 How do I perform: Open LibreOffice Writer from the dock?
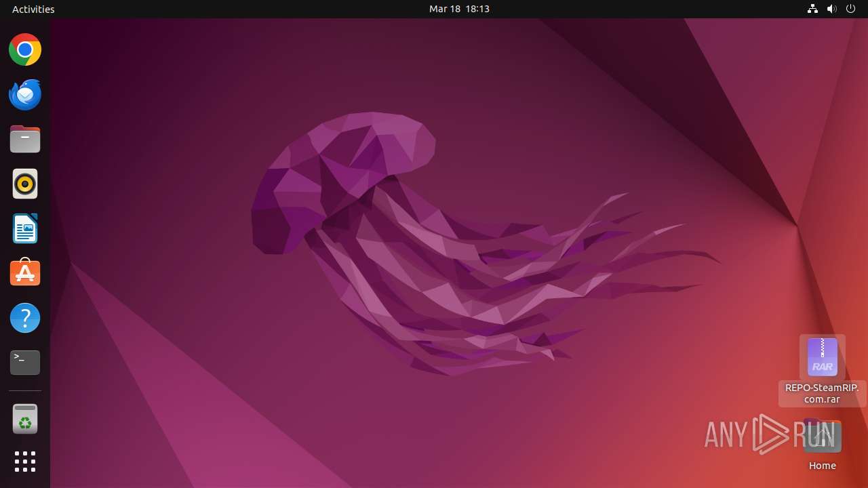25,228
